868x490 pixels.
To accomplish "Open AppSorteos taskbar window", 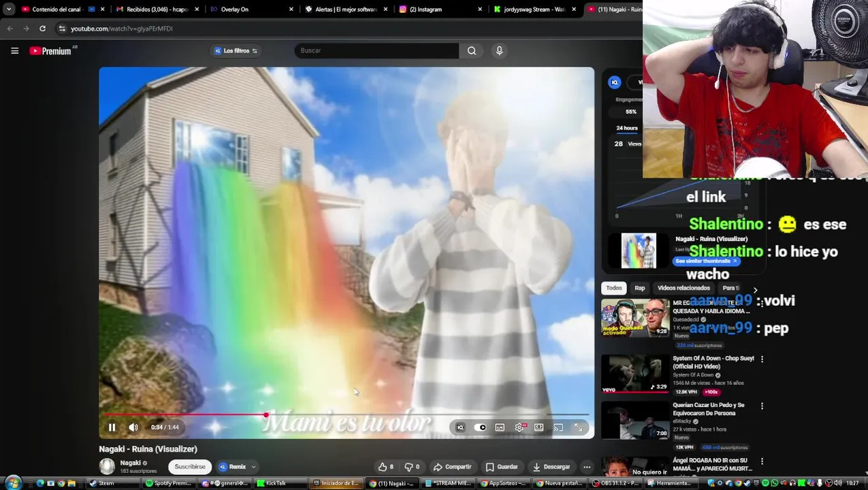I will [x=503, y=483].
